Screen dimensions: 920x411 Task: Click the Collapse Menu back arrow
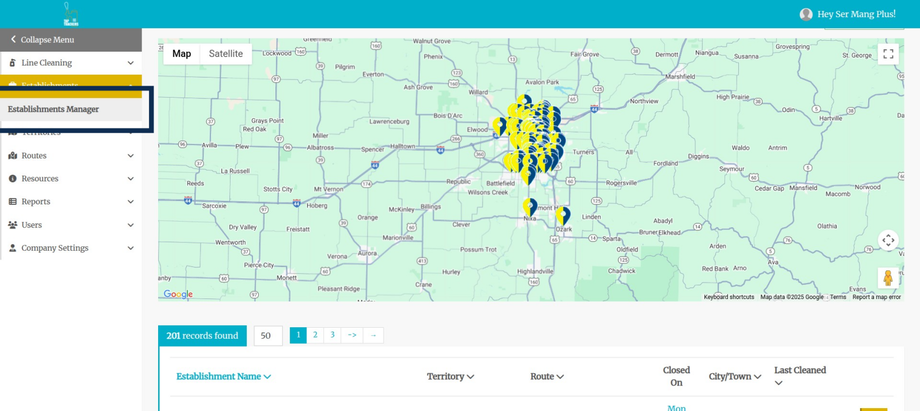pyautogui.click(x=13, y=40)
